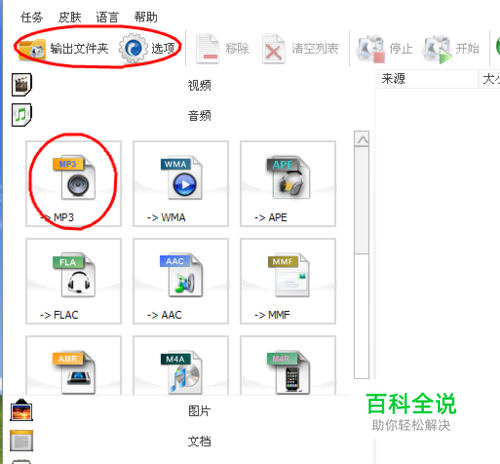This screenshot has height=464, width=500.
Task: Click the 停止 stop button
Action: pyautogui.click(x=384, y=49)
